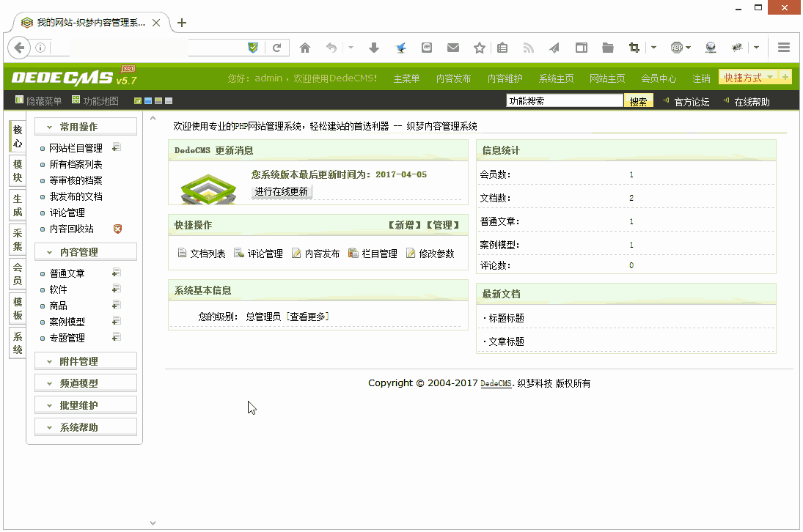Viewport: 803px width, 532px height.
Task: Click the publish icon beside 普通文章
Action: point(115,272)
